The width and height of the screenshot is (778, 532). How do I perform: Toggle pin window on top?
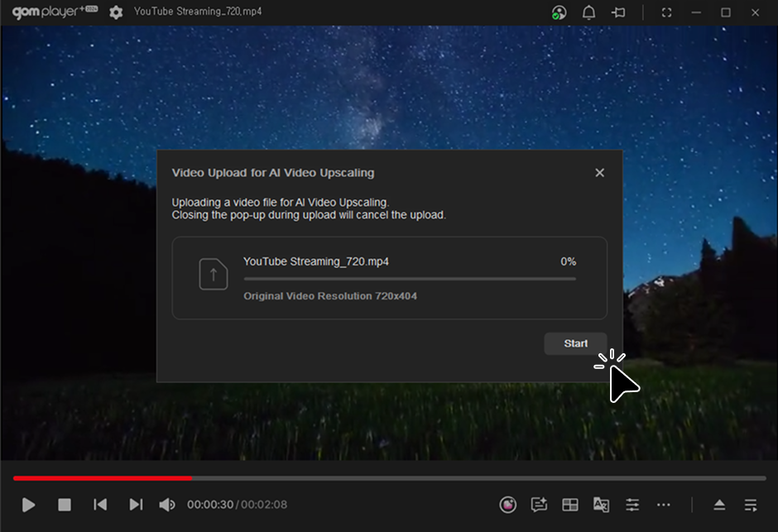(x=618, y=12)
